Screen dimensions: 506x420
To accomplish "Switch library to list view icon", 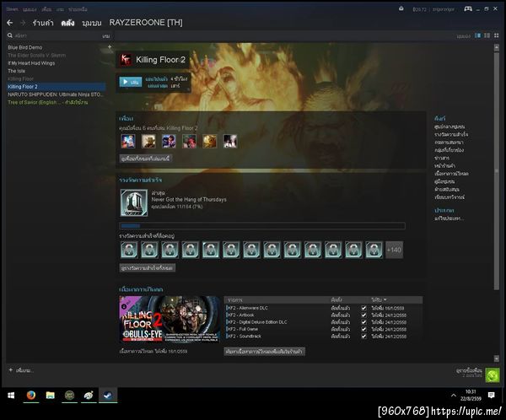I will pos(487,35).
